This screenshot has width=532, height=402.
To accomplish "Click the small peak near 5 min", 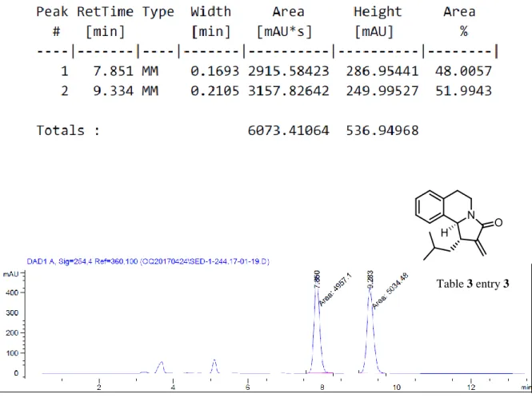I will tap(214, 366).
